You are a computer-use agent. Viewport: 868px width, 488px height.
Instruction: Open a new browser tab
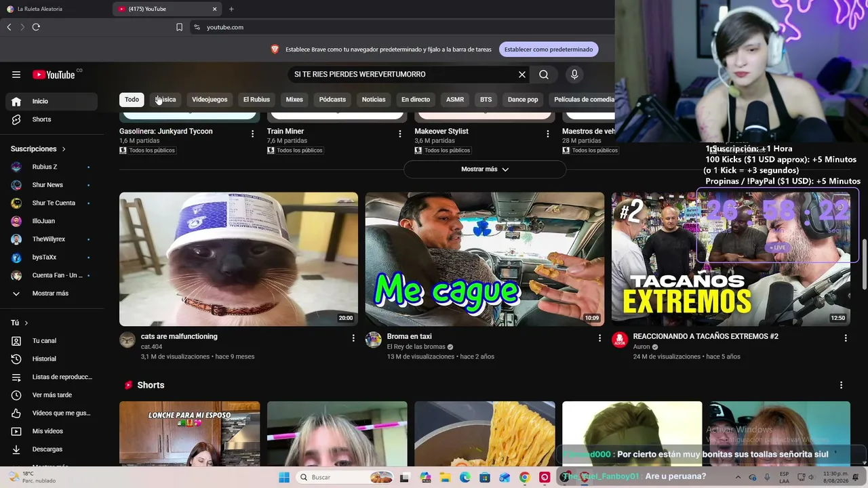[231, 9]
